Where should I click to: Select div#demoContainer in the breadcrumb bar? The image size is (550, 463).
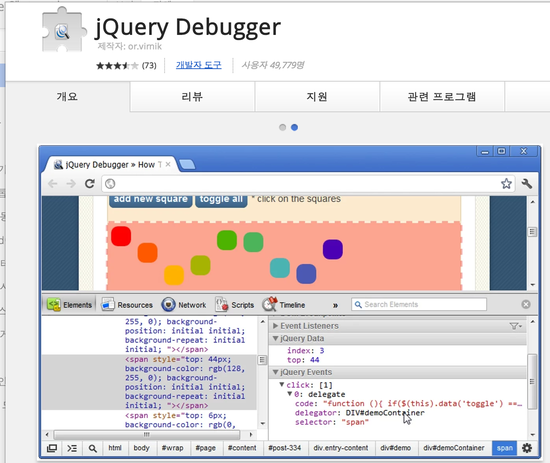tap(454, 448)
